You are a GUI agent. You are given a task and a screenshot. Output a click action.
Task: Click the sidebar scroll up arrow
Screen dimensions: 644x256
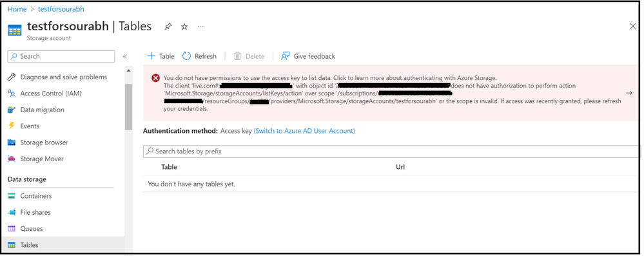(x=128, y=71)
